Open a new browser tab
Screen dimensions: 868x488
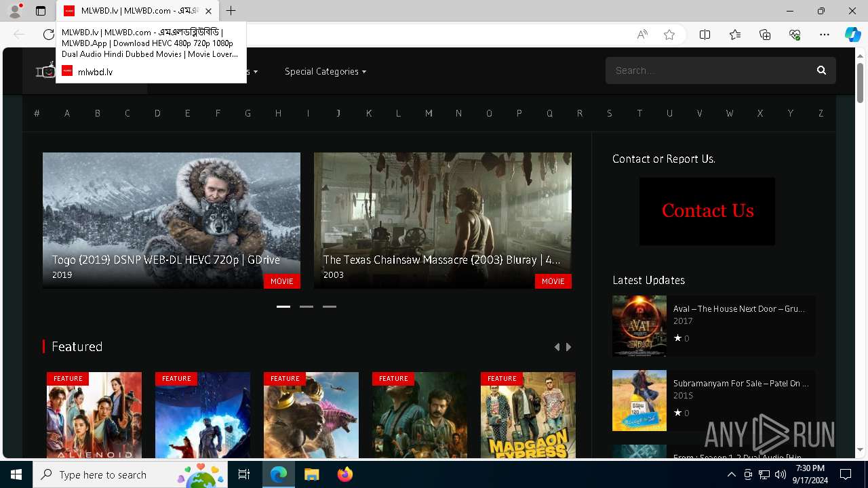231,11
